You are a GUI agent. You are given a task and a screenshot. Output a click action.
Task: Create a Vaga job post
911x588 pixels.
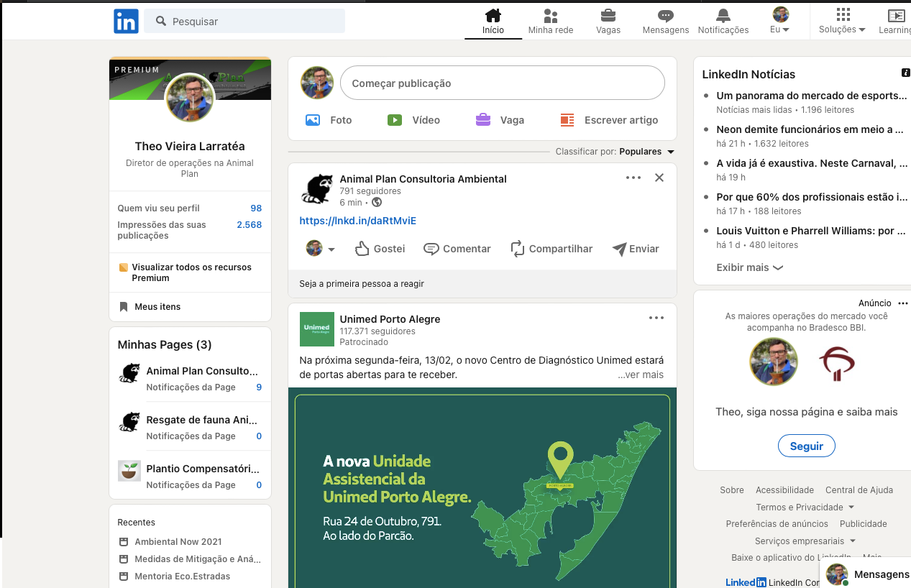coord(500,120)
